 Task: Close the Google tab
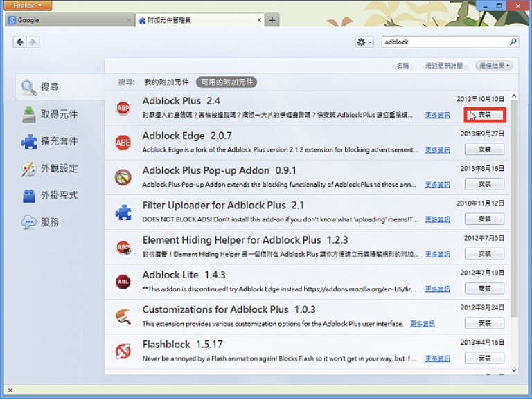coord(129,20)
